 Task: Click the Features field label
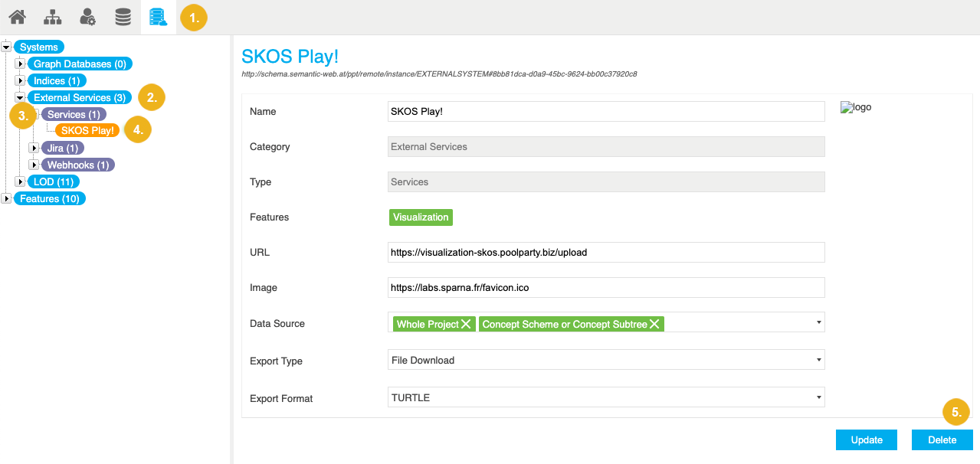pyautogui.click(x=270, y=217)
